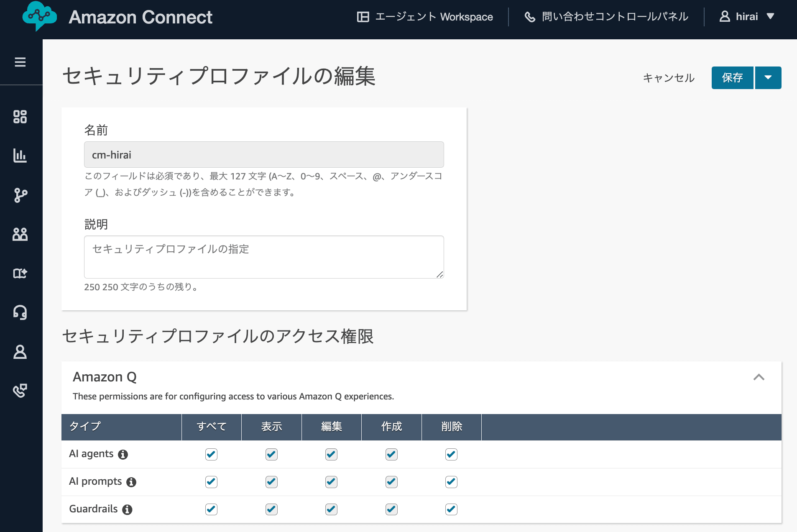Click the キャンセル cancel button

pos(669,78)
